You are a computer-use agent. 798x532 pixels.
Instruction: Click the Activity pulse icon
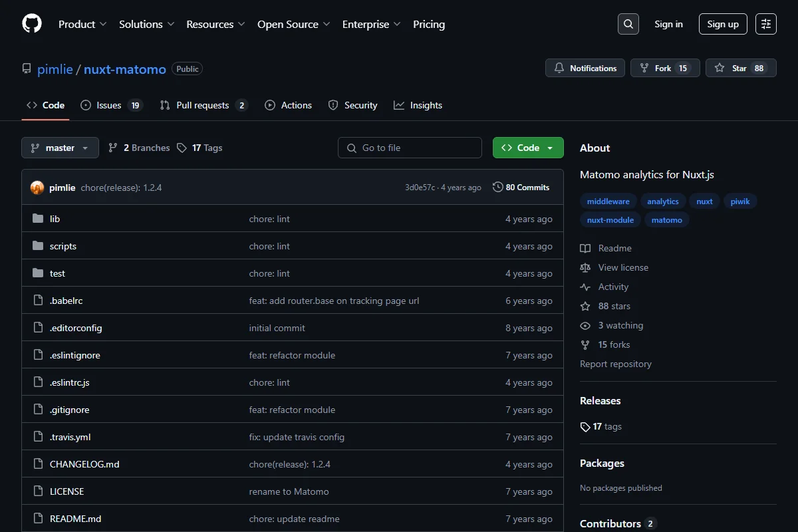point(585,287)
